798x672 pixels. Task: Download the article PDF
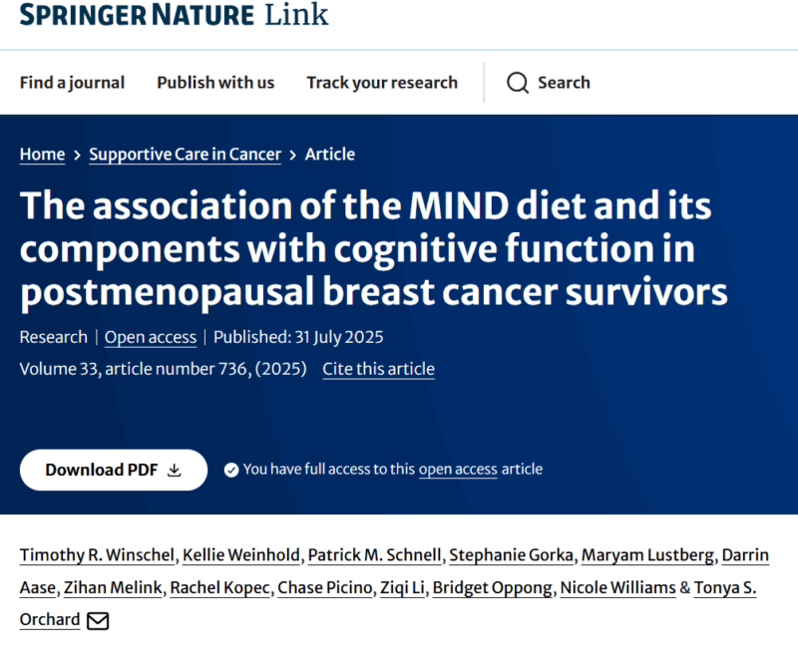tap(114, 470)
